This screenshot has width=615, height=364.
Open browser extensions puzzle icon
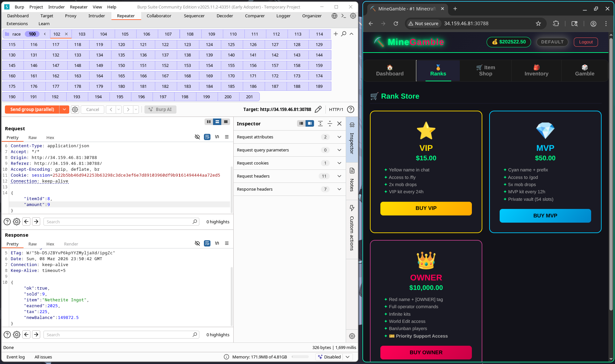click(556, 24)
